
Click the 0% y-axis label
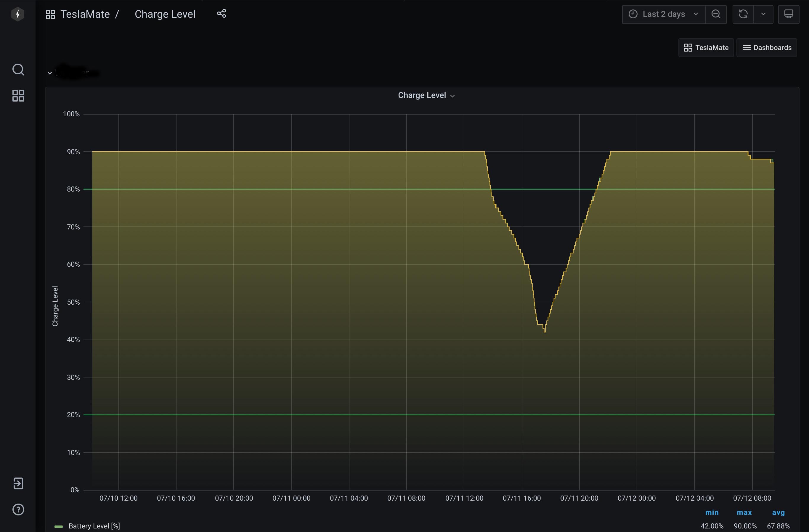(75, 490)
